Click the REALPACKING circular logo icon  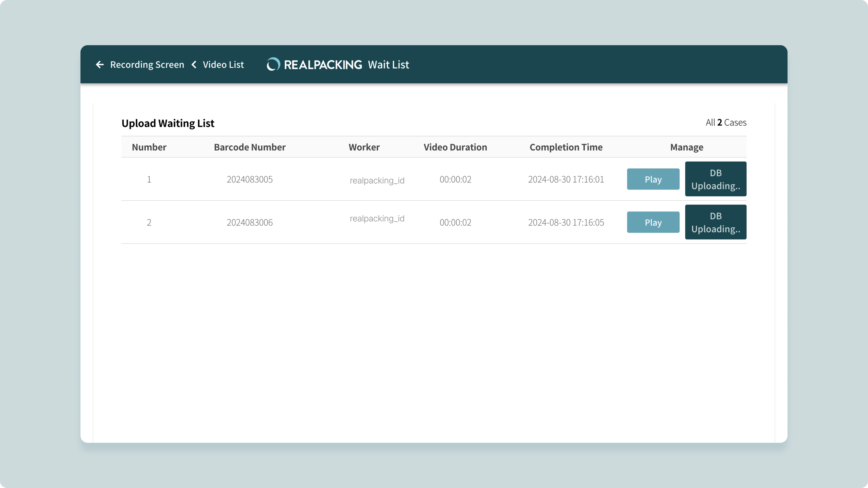pos(273,64)
